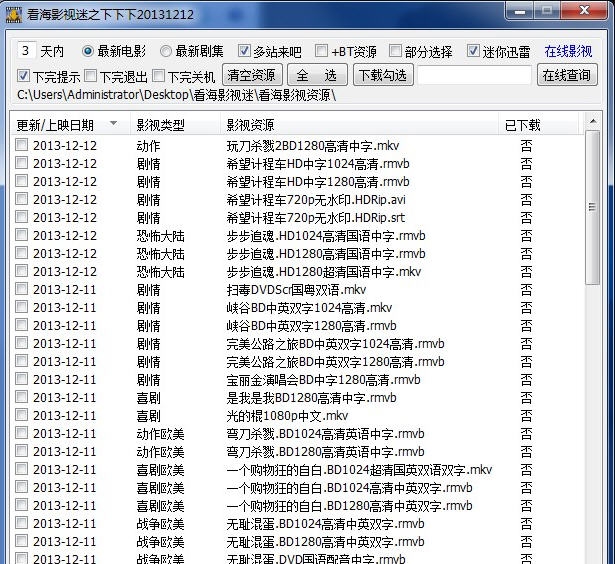
Task: Check the box for 扫毒DVDScr国粤双语.mkv
Action: point(21,288)
